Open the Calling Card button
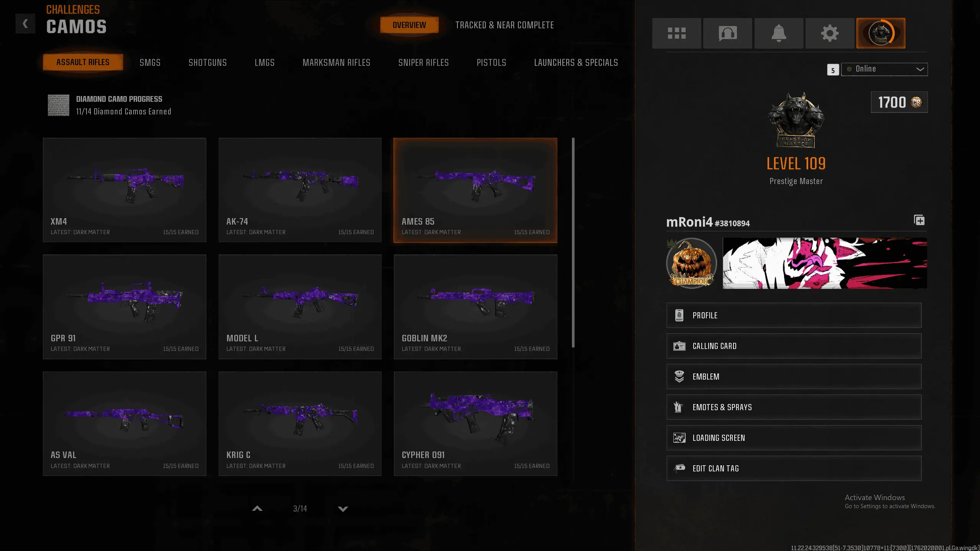 click(x=794, y=346)
